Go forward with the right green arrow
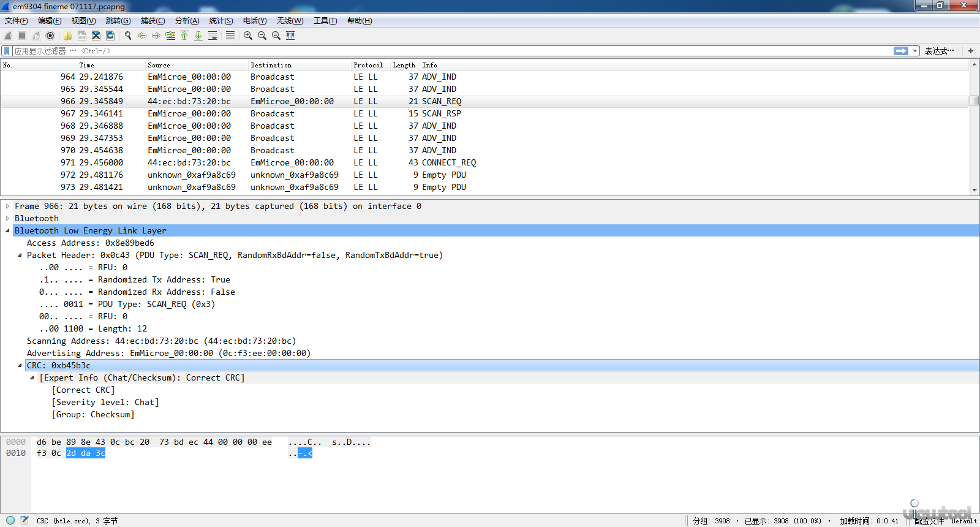The height and width of the screenshot is (527, 980). point(156,36)
